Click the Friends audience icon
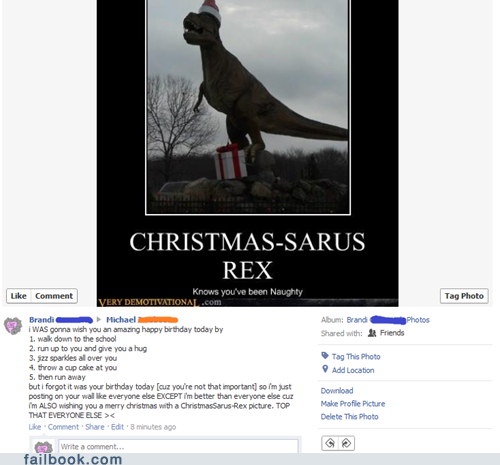500x465 pixels. click(372, 333)
